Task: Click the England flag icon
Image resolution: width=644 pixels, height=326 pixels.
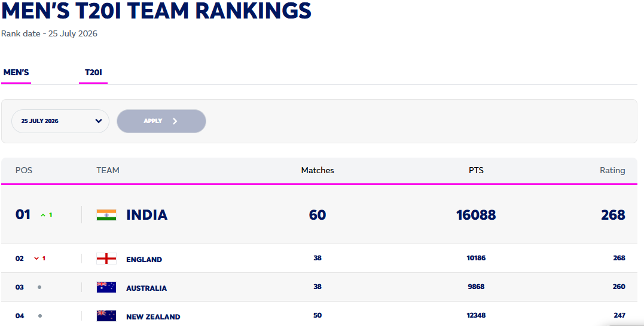Action: point(106,259)
